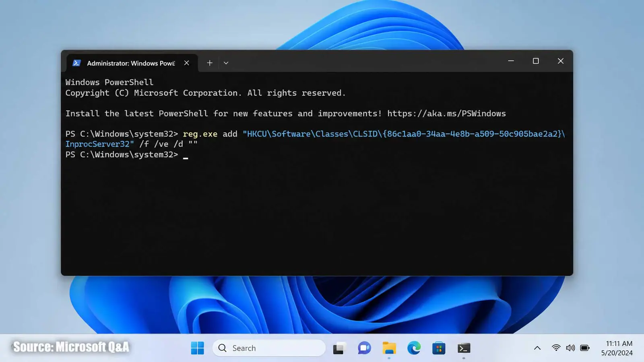Click the volume speaker tray icon
The image size is (644, 362).
(x=570, y=348)
